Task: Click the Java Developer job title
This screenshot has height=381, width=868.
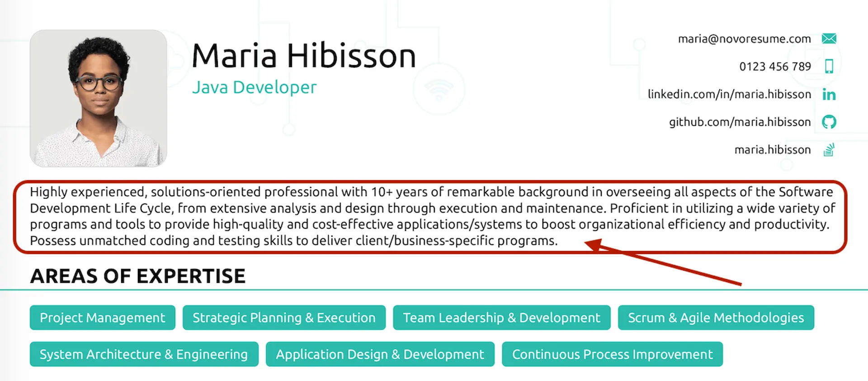Action: (x=254, y=87)
